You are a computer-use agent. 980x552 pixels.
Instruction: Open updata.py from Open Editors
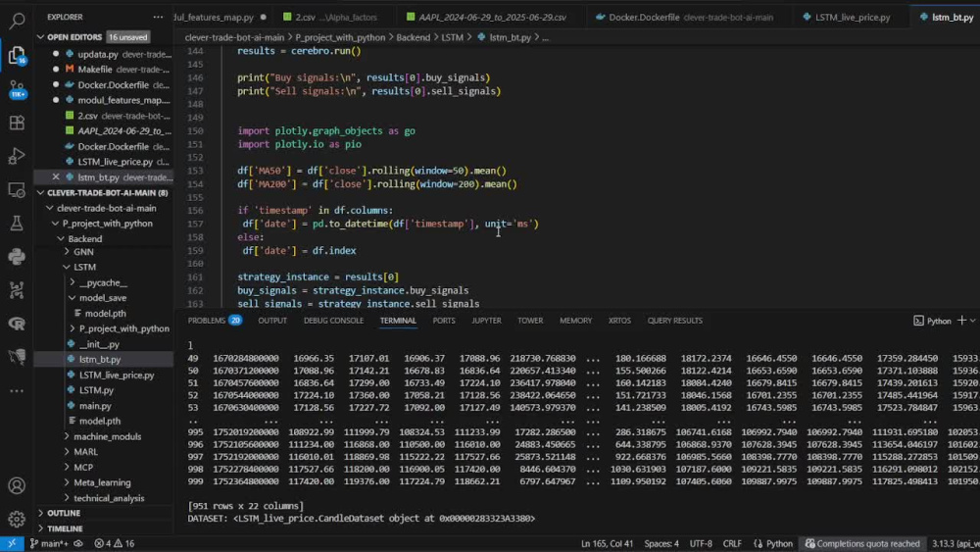(x=97, y=54)
